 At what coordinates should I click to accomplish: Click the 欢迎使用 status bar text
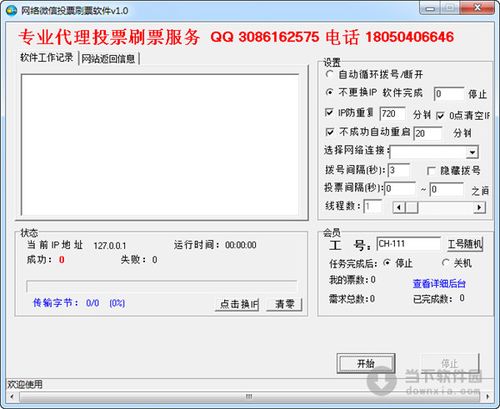25,384
